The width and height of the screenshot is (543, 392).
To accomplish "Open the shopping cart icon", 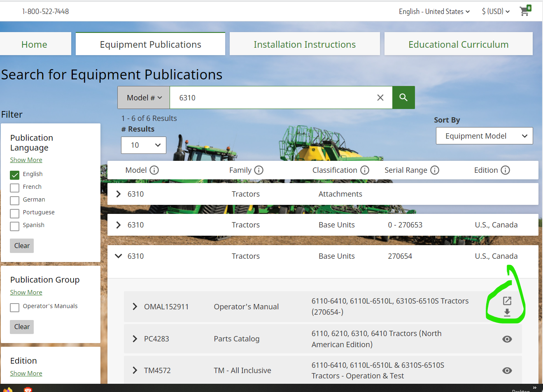I will (524, 11).
